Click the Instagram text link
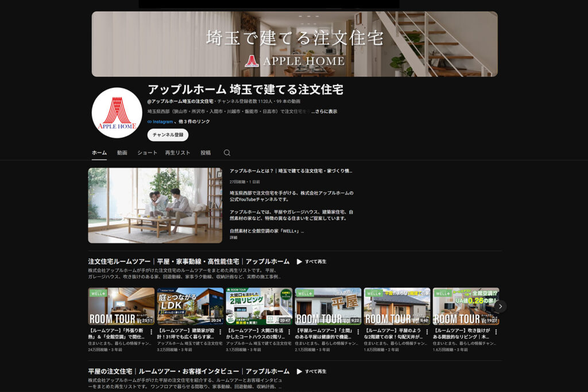The width and height of the screenshot is (588, 392). [x=163, y=122]
